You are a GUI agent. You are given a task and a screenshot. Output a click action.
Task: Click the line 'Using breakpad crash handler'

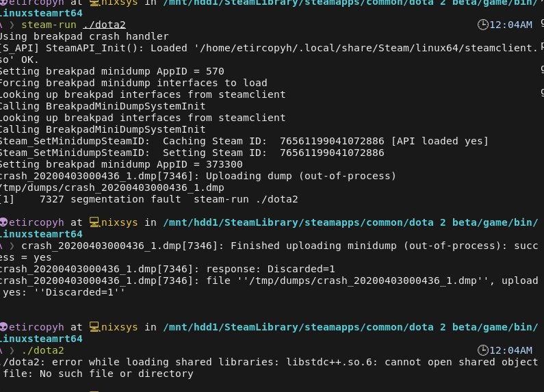pos(84,36)
